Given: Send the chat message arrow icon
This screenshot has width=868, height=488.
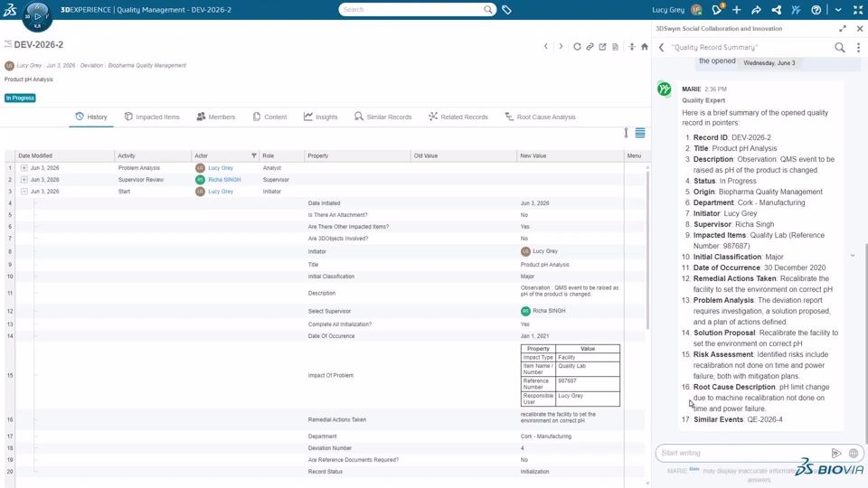Looking at the screenshot, I should pyautogui.click(x=835, y=453).
